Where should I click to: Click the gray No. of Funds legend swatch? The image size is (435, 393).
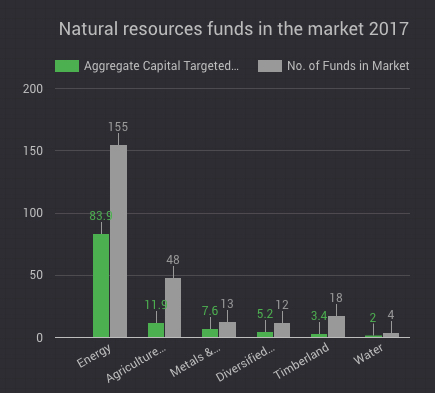[x=270, y=66]
